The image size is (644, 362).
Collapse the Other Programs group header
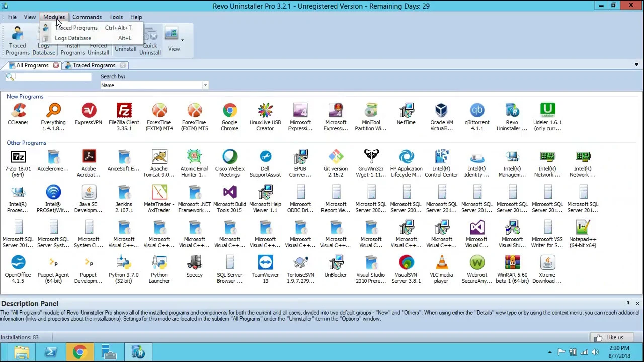pos(26,143)
